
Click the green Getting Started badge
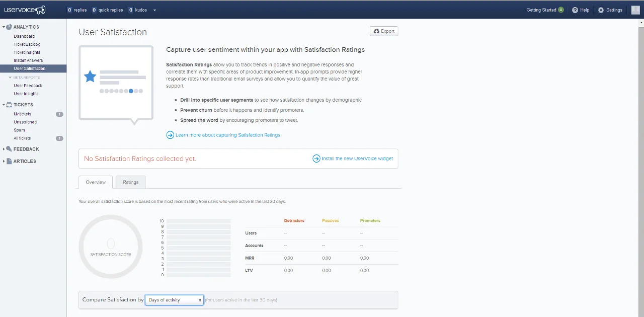(561, 10)
